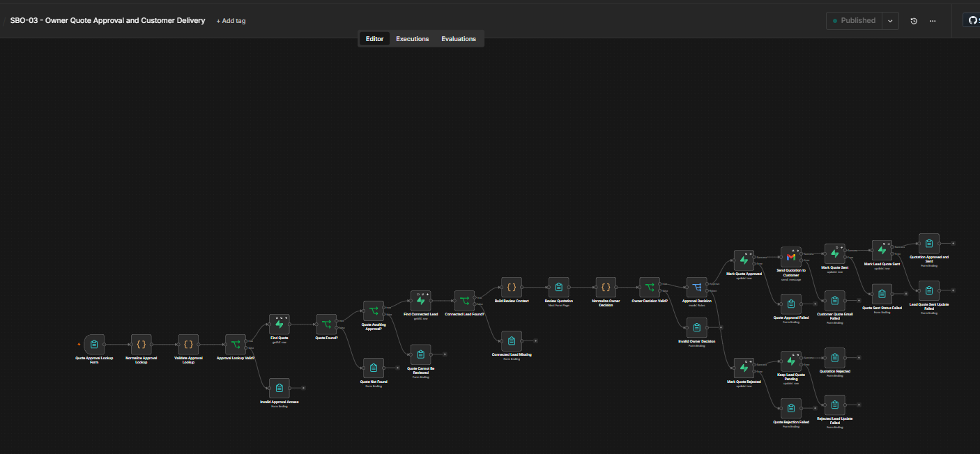Select the Quote Approval Lookup Form trigger node
Viewport: 980px width, 454px height.
pyautogui.click(x=94, y=344)
